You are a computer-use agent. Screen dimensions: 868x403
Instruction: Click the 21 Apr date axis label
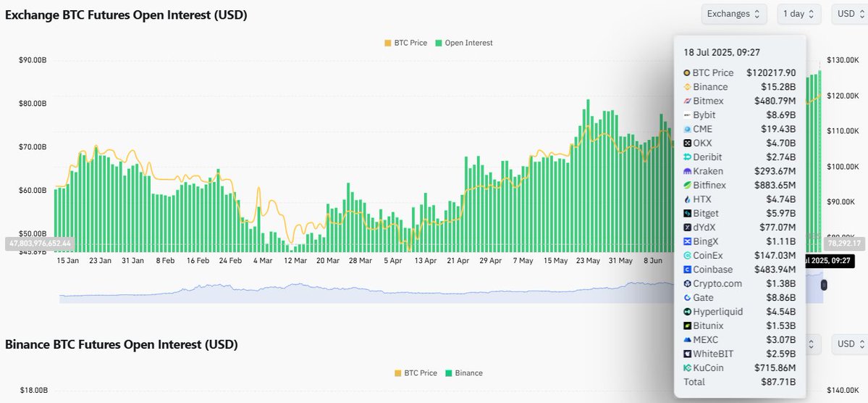coord(458,260)
